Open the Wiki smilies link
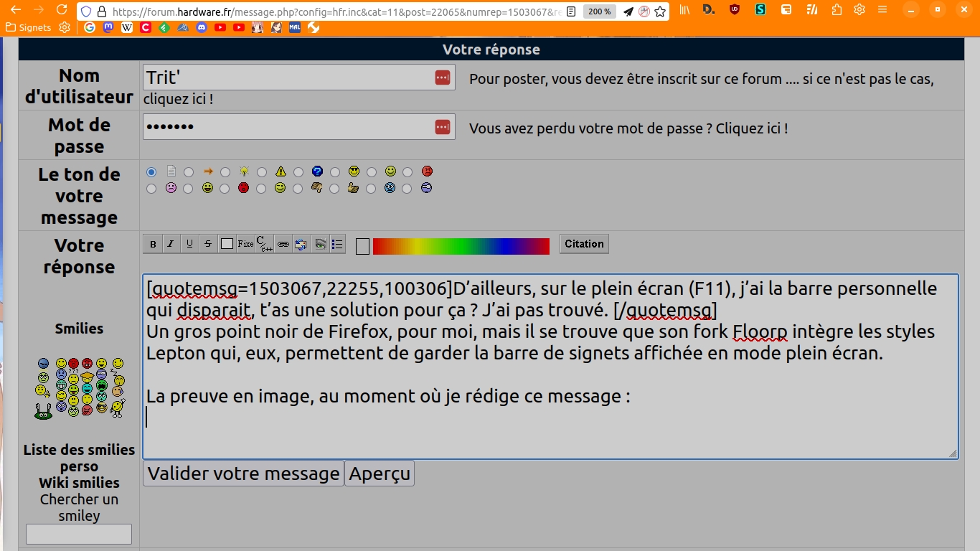This screenshot has width=980, height=551. (x=79, y=483)
